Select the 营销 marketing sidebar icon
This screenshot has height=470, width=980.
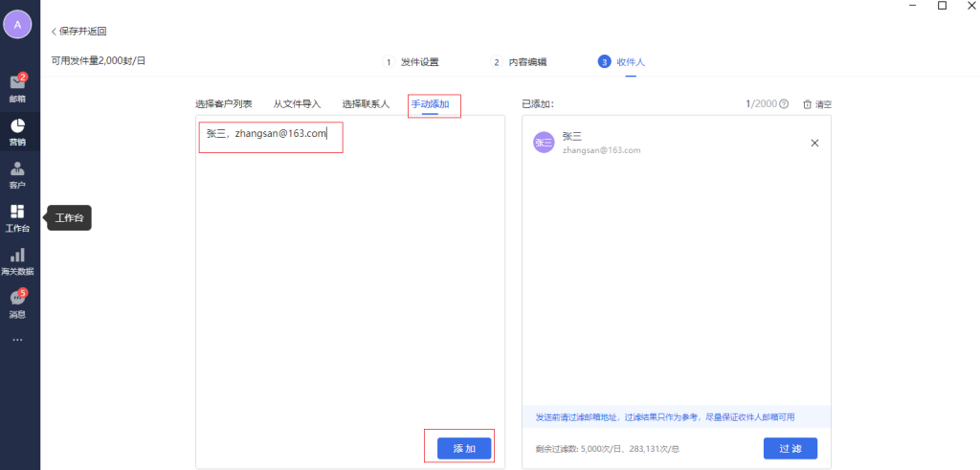click(17, 130)
